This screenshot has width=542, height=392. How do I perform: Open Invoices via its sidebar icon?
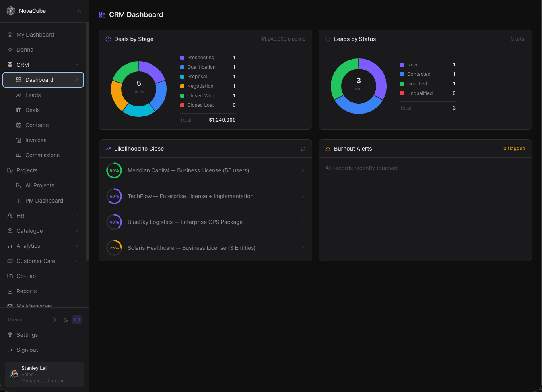(19, 140)
